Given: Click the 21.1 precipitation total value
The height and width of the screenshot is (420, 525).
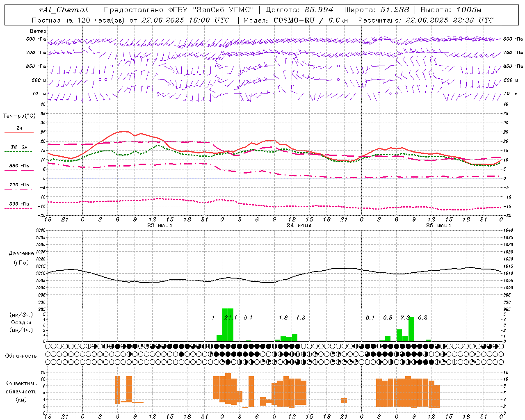Looking at the screenshot, I should pos(231,317).
